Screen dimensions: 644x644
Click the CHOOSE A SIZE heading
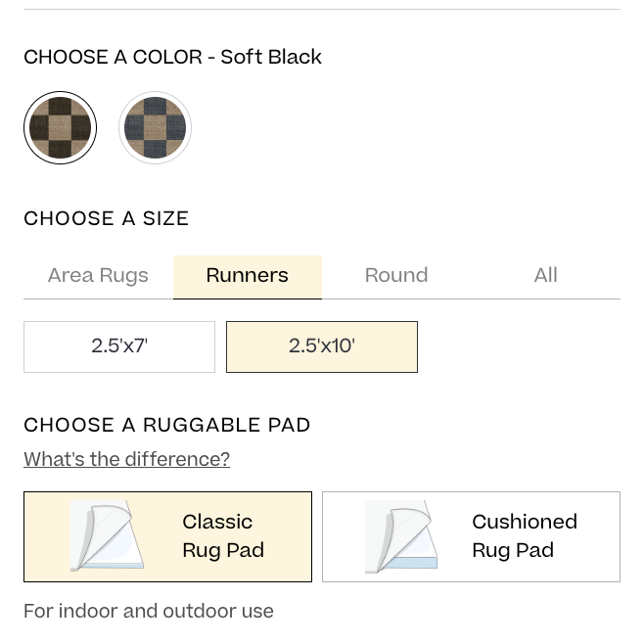point(107,218)
